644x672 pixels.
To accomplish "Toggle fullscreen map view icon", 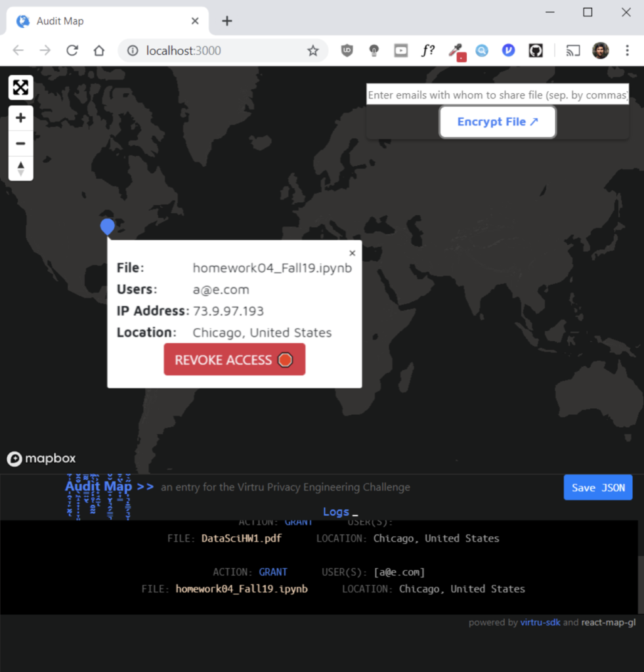I will pos(20,87).
